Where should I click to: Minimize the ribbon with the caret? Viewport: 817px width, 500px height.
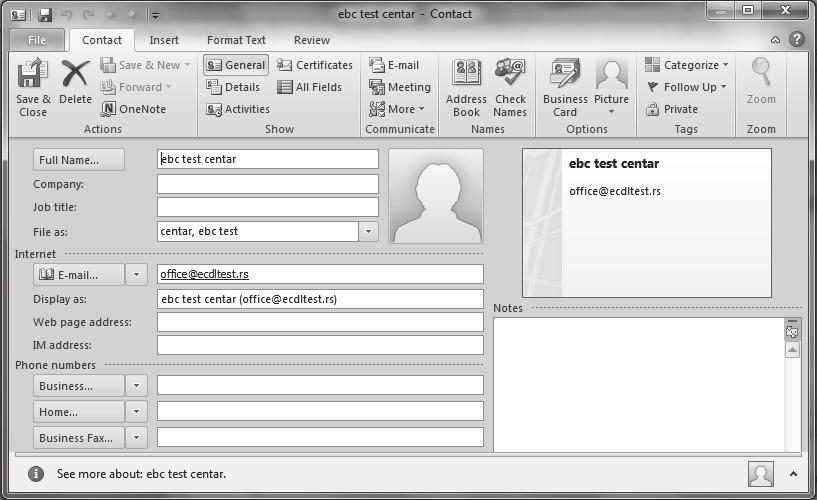(x=775, y=40)
